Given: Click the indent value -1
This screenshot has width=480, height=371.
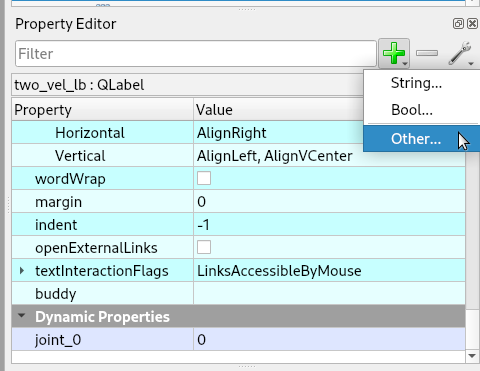Looking at the screenshot, I should click(x=329, y=225).
